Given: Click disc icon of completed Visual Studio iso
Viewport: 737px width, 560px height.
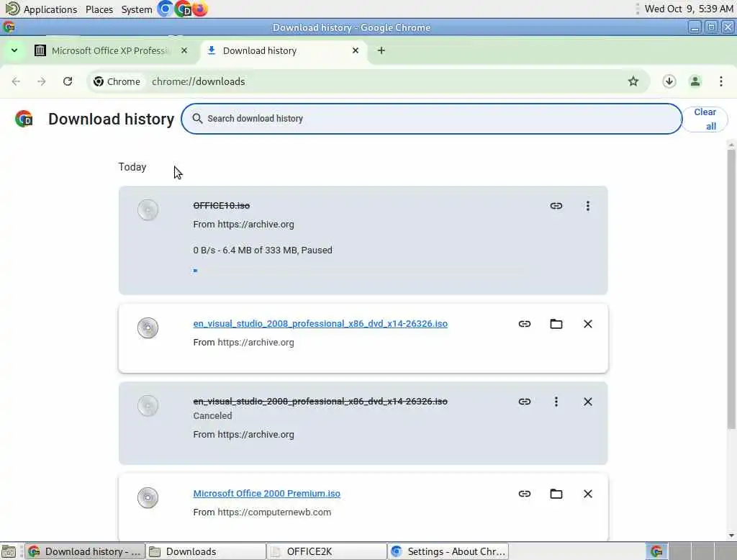Looking at the screenshot, I should click(148, 328).
